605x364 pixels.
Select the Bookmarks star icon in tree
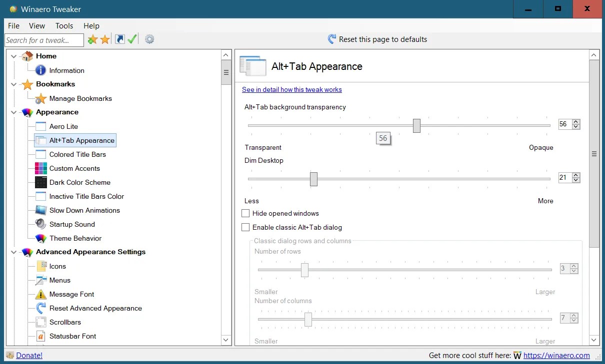coord(27,84)
